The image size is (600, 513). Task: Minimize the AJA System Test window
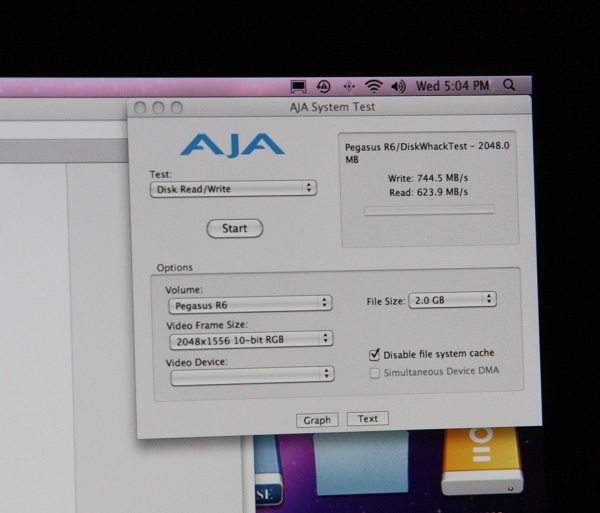point(158,107)
